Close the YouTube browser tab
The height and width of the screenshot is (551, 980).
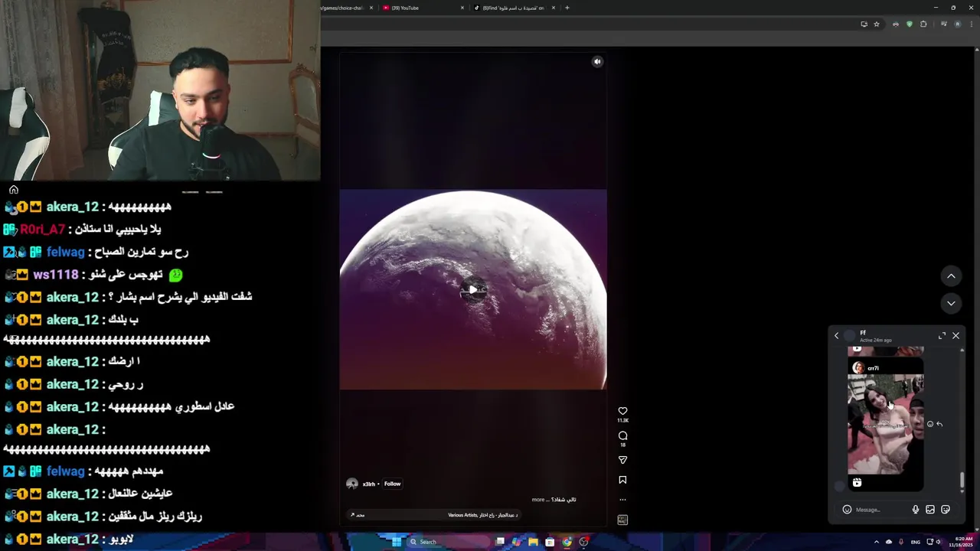pos(462,8)
